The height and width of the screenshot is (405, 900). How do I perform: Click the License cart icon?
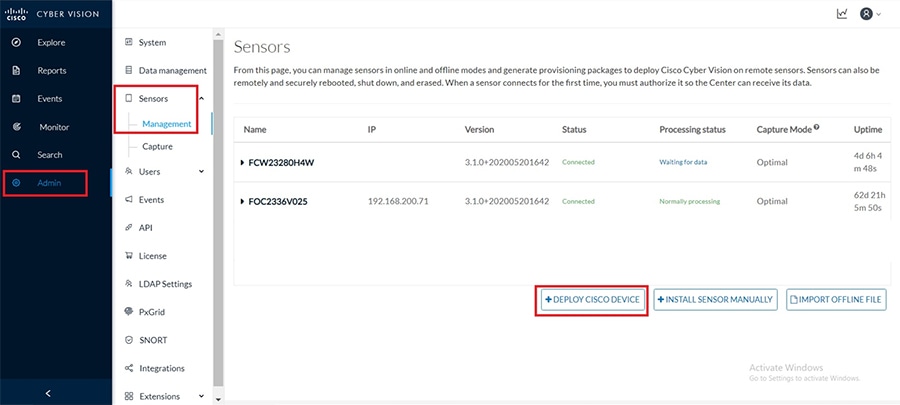pos(129,256)
